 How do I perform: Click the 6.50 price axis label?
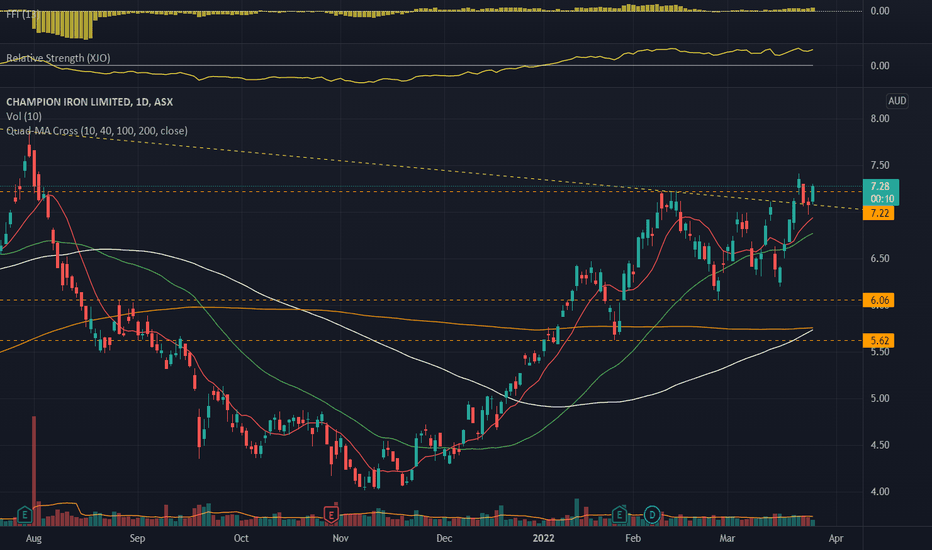click(880, 259)
